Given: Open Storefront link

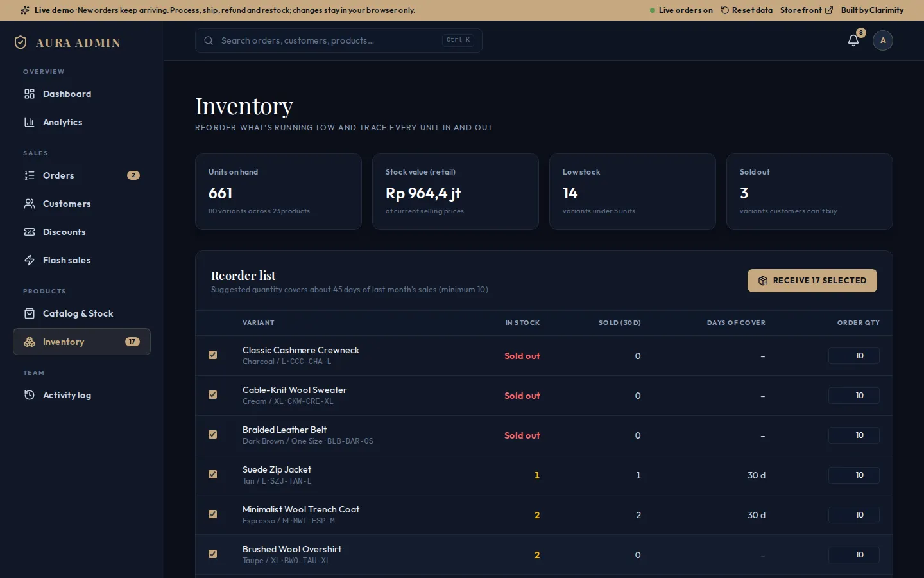Looking at the screenshot, I should click(807, 10).
